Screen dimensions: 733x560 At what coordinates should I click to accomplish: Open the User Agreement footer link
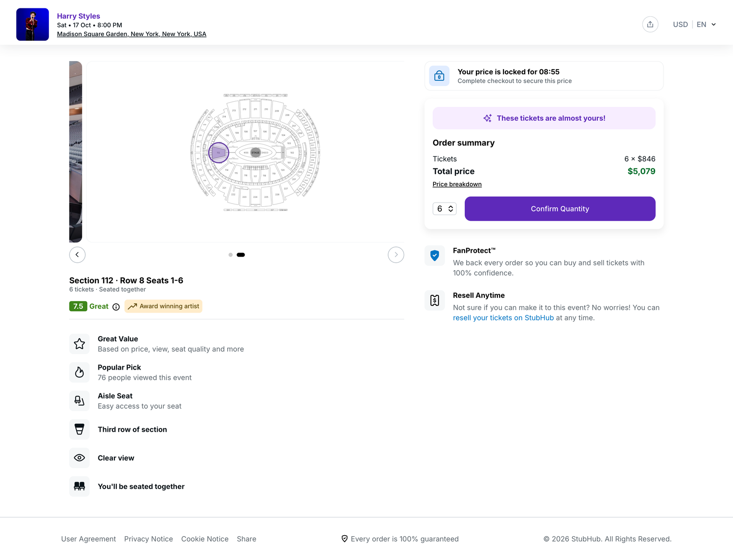tap(89, 539)
